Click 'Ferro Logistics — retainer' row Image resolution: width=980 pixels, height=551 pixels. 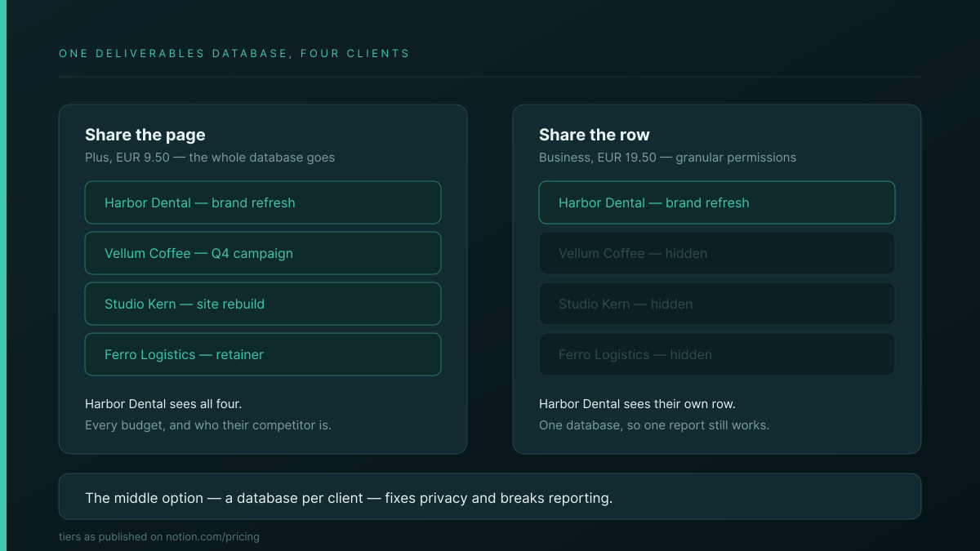point(263,354)
